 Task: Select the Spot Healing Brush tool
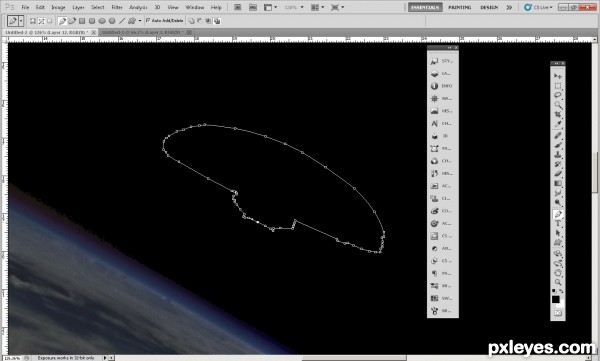tap(558, 136)
